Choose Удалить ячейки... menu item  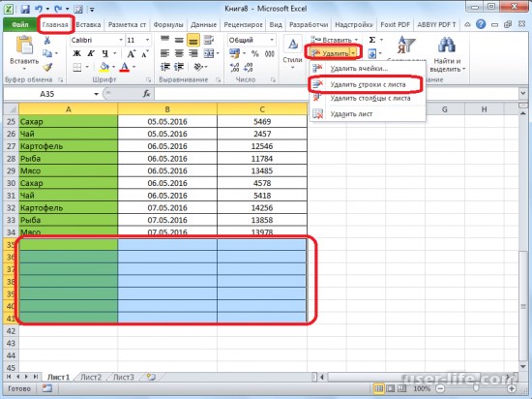368,68
